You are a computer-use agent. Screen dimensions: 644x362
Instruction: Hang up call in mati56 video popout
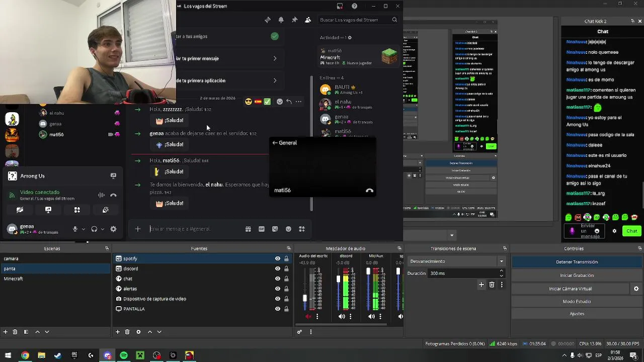369,191
